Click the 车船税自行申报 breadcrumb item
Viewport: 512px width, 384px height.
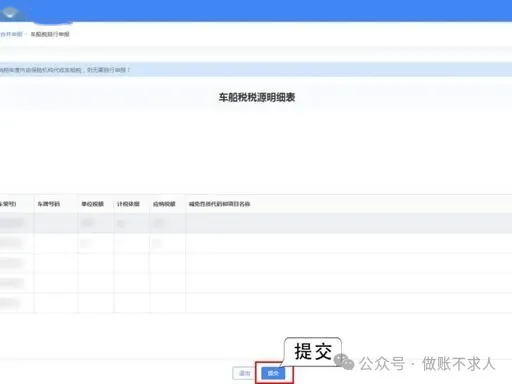[x=50, y=34]
